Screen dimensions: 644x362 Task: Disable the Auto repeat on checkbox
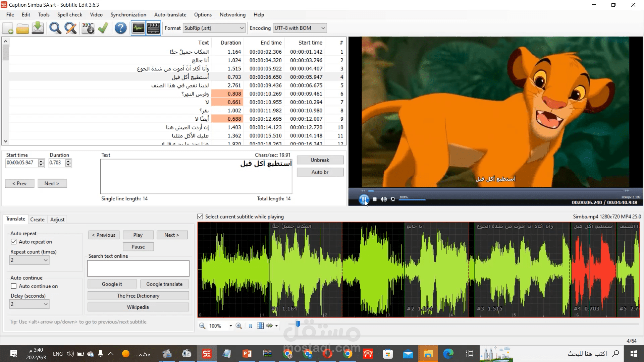coord(14,242)
